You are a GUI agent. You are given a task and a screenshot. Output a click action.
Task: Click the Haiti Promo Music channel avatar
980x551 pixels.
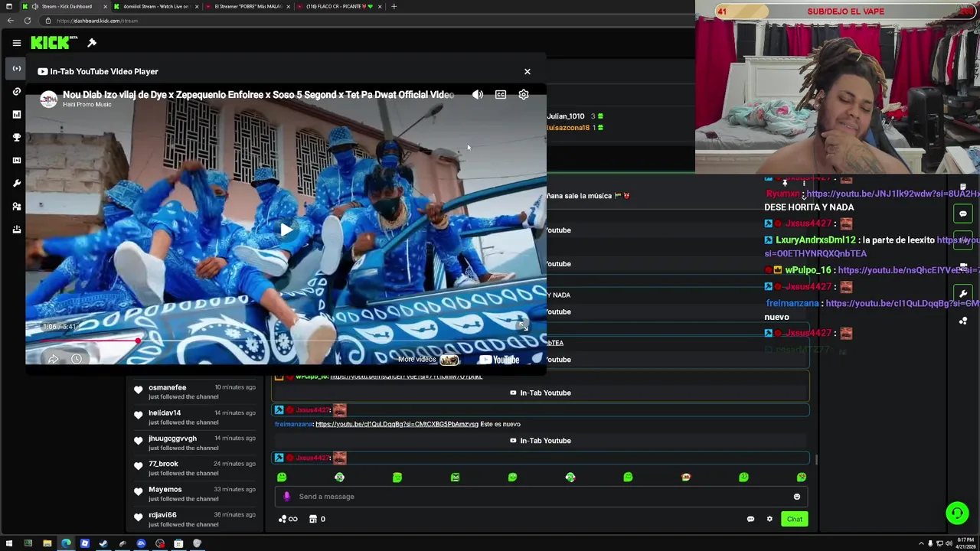click(48, 99)
